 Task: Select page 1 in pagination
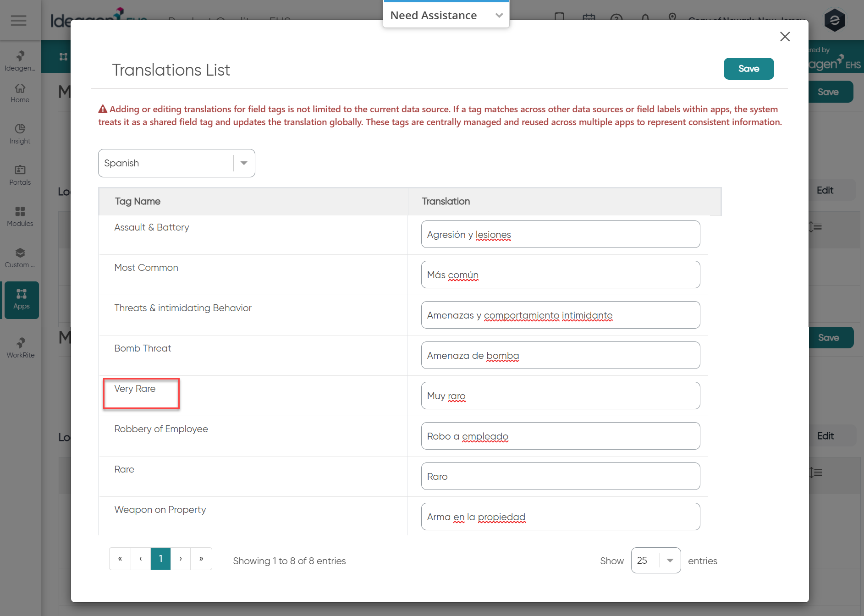[161, 559]
